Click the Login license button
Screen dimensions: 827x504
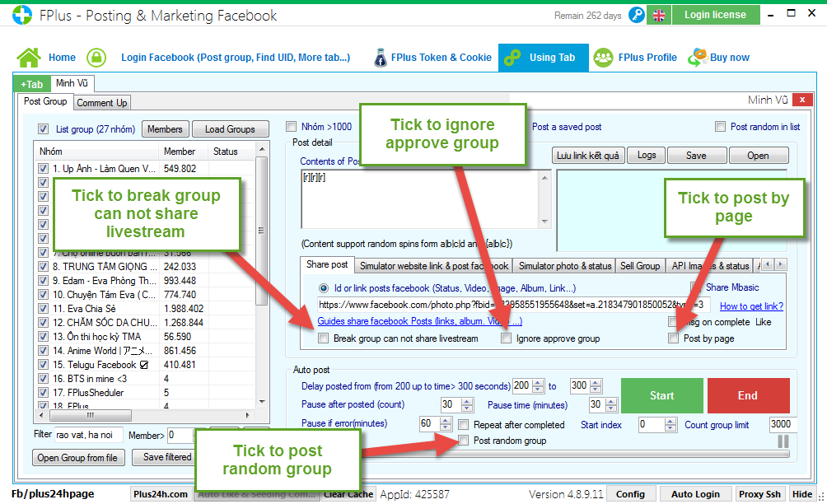point(716,15)
